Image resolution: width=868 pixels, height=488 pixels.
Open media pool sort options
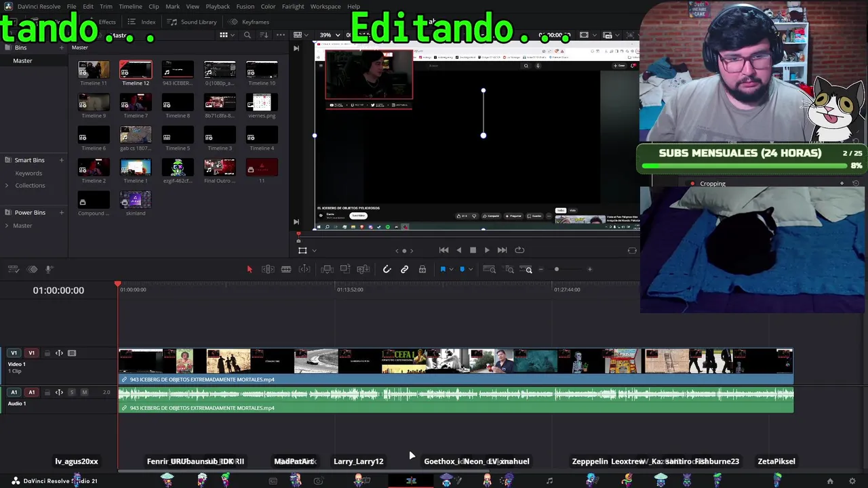[x=264, y=35]
